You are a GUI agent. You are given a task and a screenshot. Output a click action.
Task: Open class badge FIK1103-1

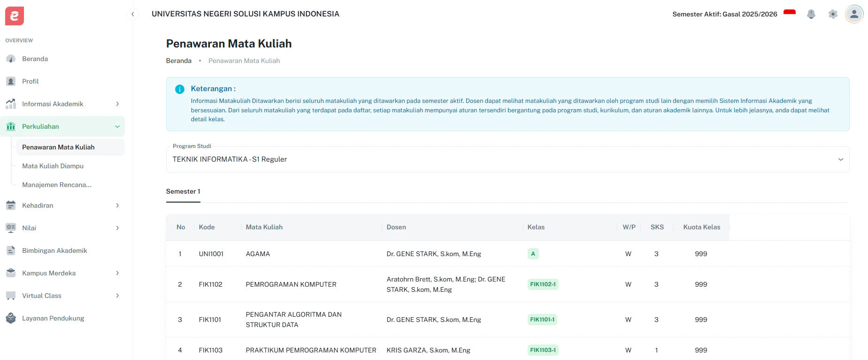point(543,350)
